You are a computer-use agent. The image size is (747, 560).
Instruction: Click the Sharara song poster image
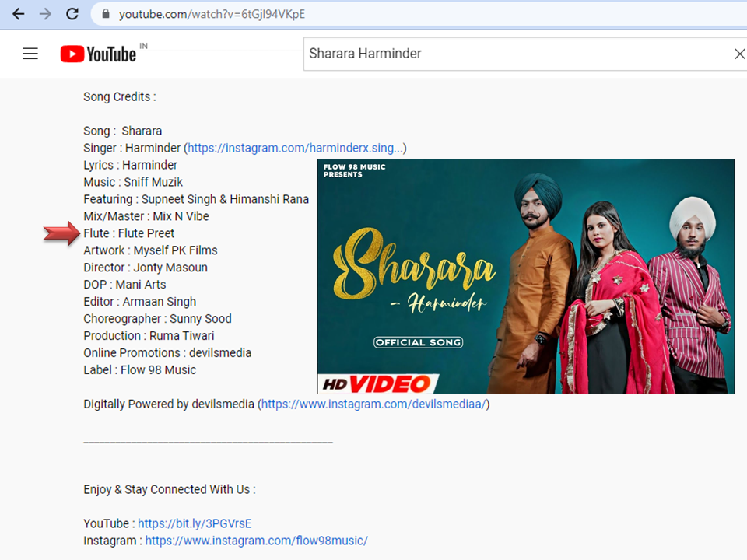click(x=525, y=276)
